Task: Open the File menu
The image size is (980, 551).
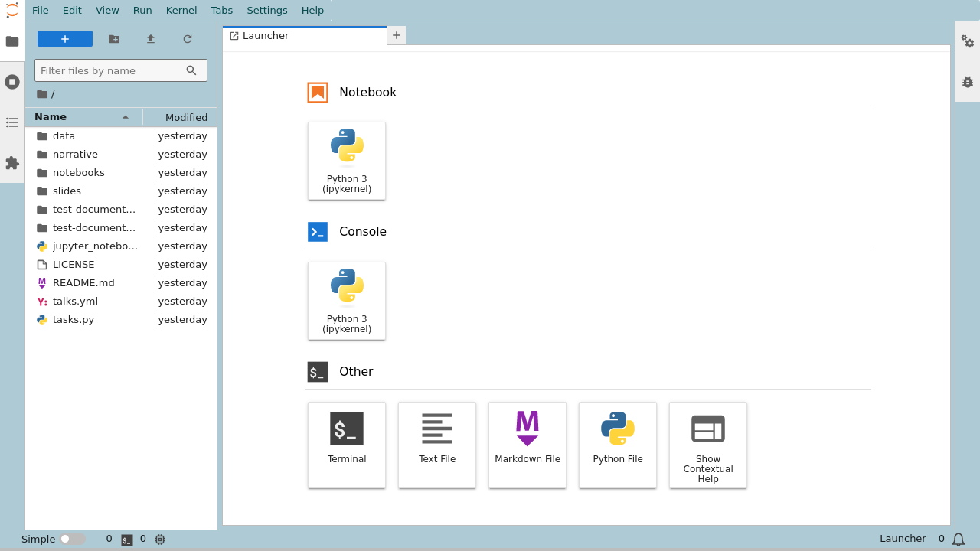Action: pos(41,10)
